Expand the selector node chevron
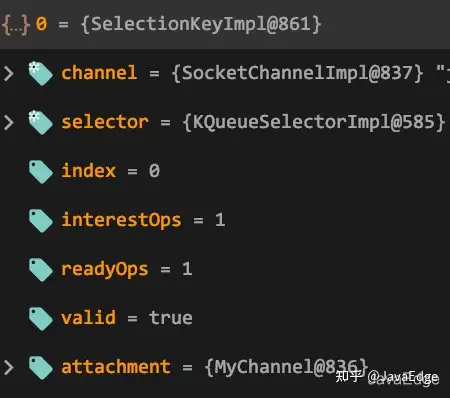This screenshot has height=398, width=450. (9, 122)
